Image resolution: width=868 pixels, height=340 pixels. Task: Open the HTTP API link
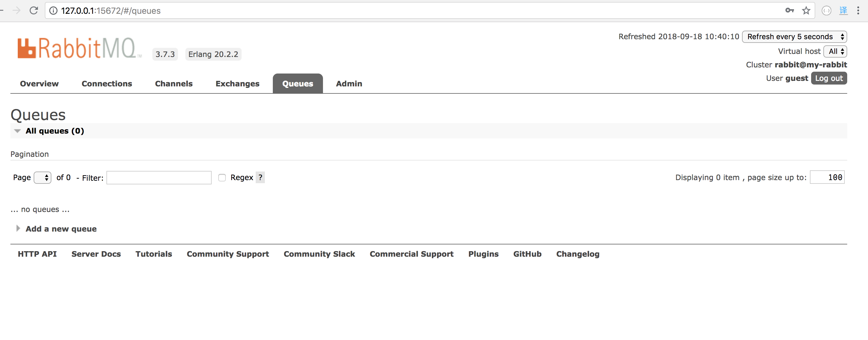click(37, 254)
